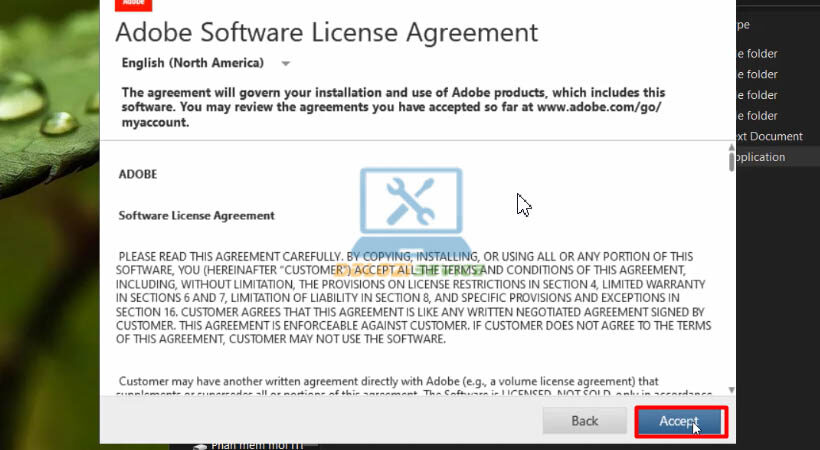
Task: Click the Type column header in file list
Action: [x=744, y=25]
